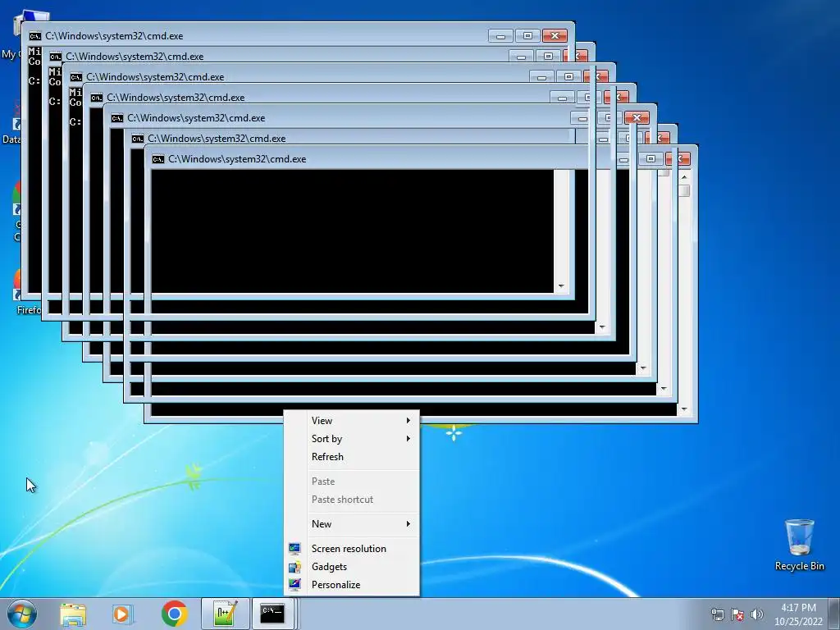Click the system icon of the topmost cmd window

coord(34,36)
